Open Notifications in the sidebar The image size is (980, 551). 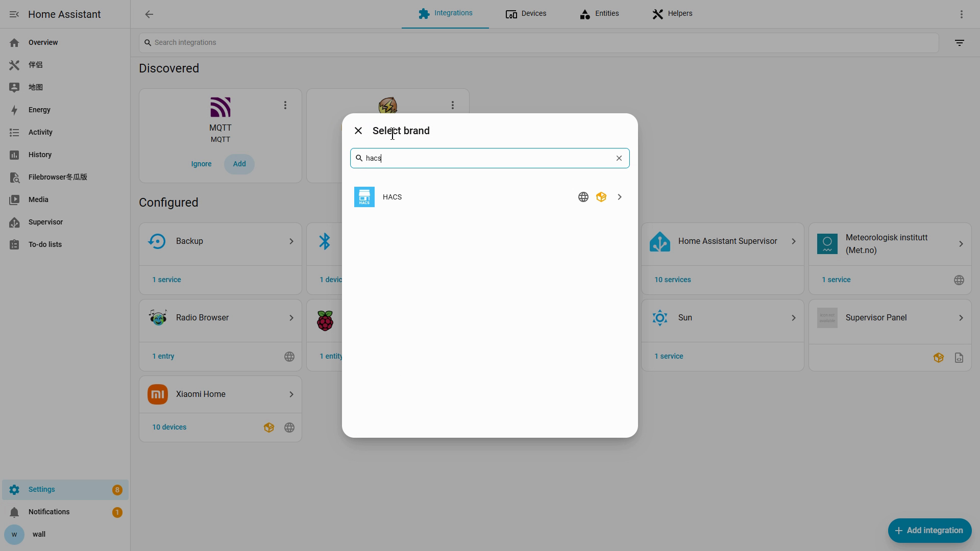point(65,512)
